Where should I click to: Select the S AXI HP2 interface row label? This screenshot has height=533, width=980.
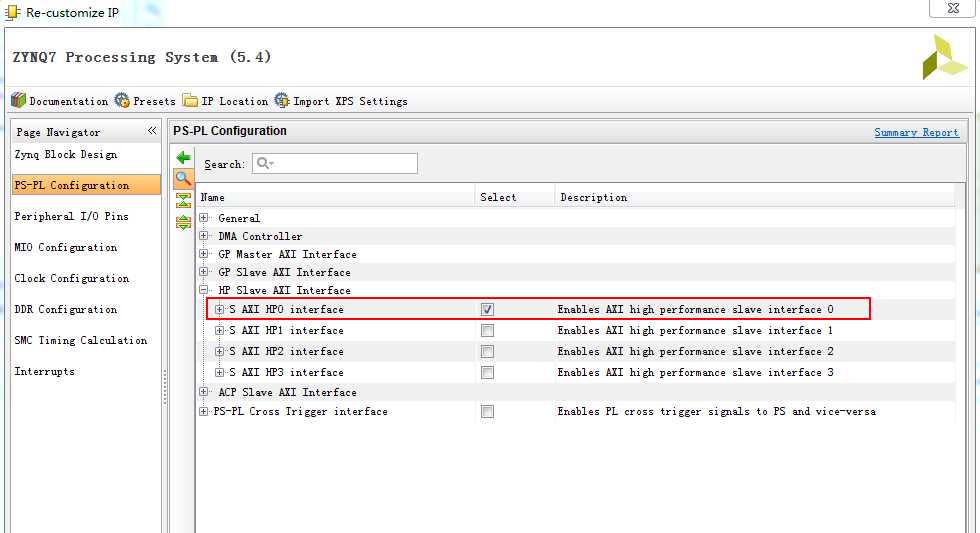tap(286, 352)
